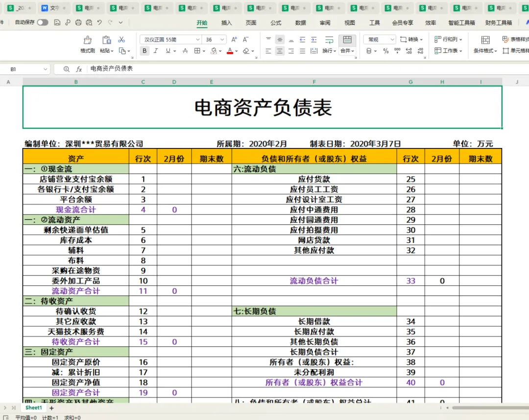Screen dimensions: 529x420
Task: Undo the last action
Action: 99,23
